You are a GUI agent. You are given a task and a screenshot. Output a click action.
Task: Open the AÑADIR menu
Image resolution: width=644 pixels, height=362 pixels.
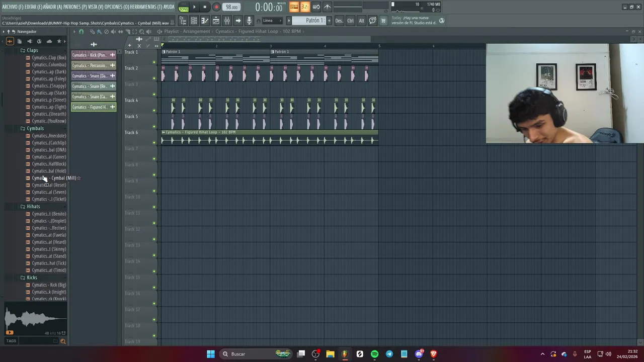(53, 7)
